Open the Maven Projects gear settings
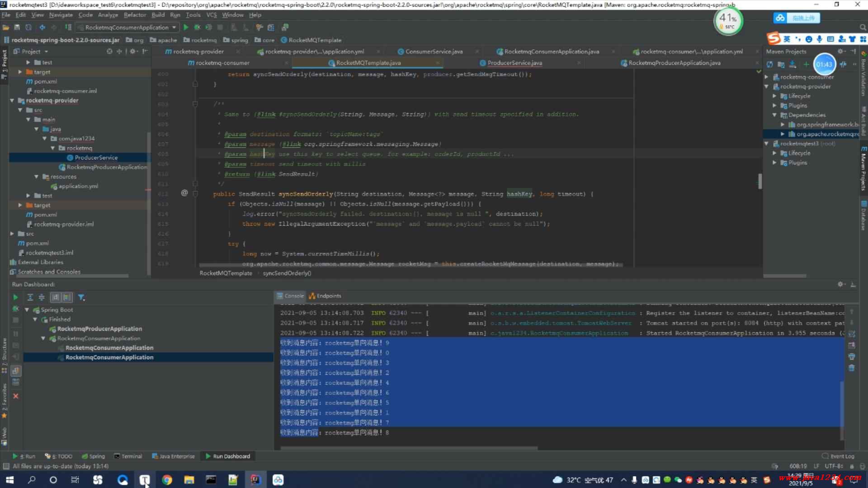868x488 pixels. click(x=841, y=52)
